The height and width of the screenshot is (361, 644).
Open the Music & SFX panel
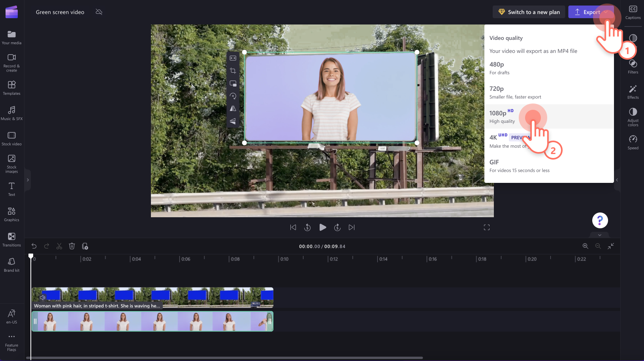coord(11,113)
